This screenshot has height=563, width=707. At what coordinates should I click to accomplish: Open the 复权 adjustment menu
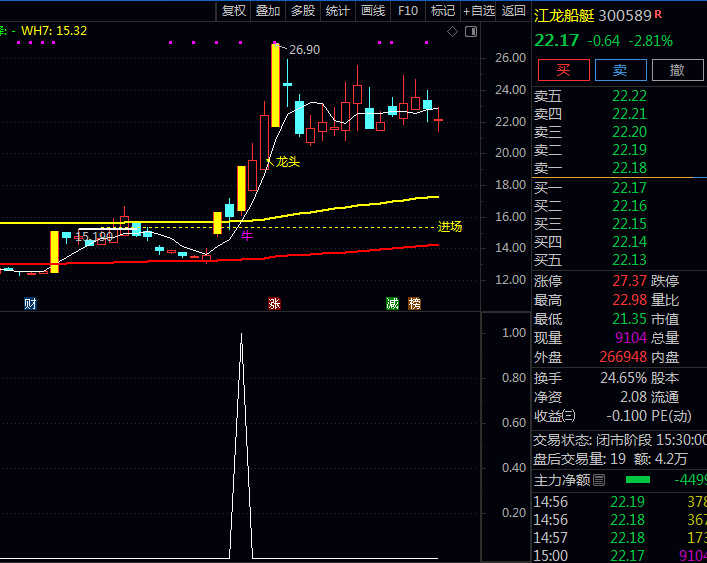(234, 11)
